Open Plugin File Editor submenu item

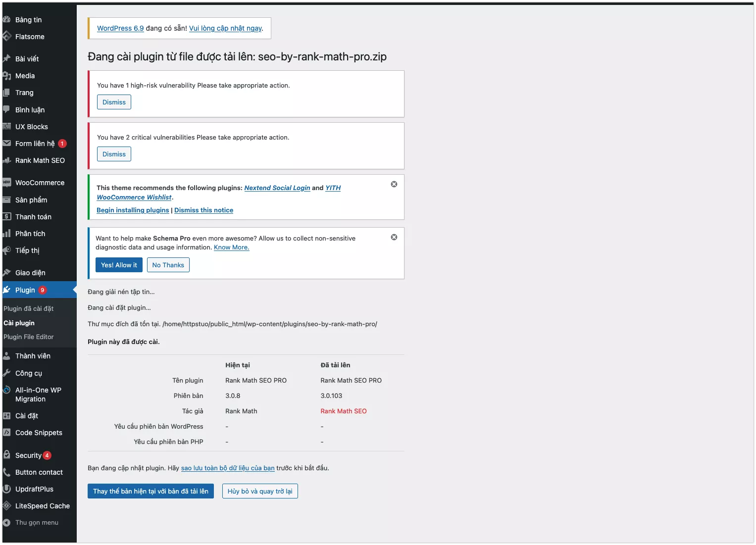[x=28, y=337]
